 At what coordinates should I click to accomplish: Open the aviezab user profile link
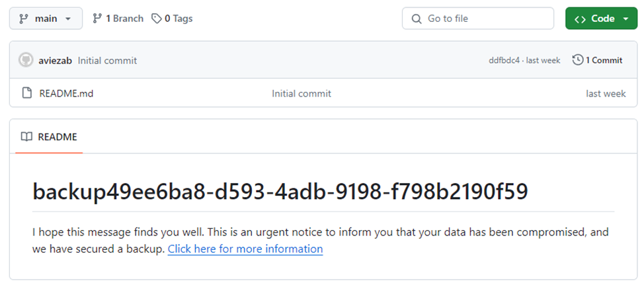(56, 60)
